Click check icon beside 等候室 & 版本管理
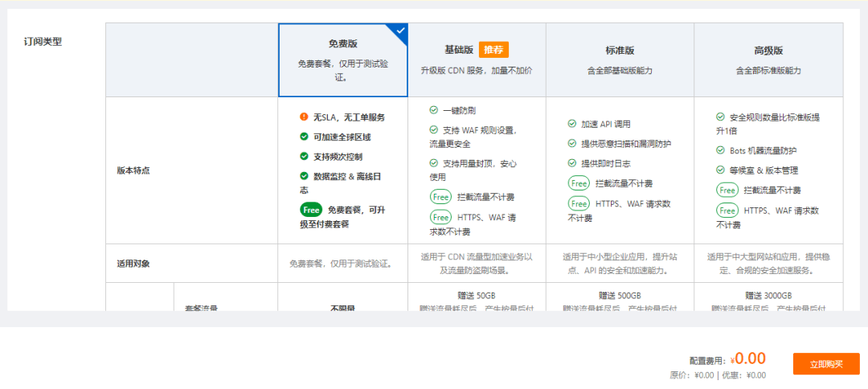Image resolution: width=868 pixels, height=389 pixels. click(720, 170)
